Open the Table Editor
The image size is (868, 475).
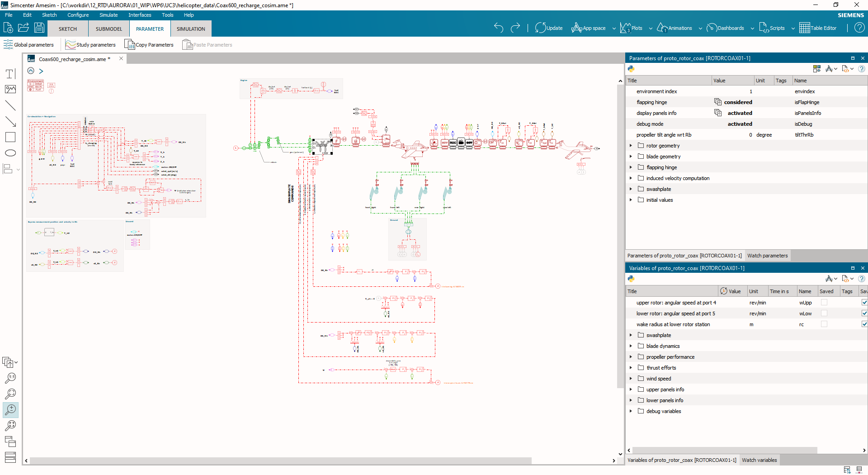(818, 28)
